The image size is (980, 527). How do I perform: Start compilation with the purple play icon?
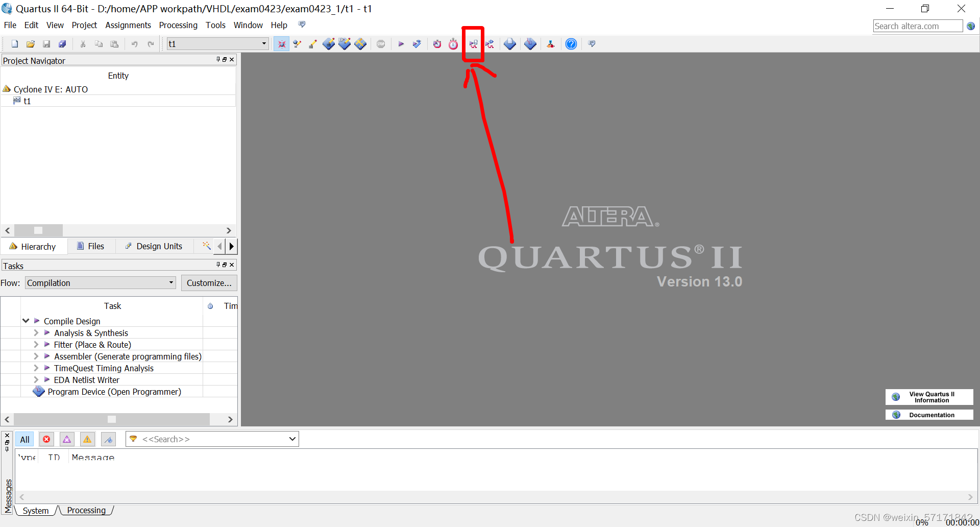(401, 44)
